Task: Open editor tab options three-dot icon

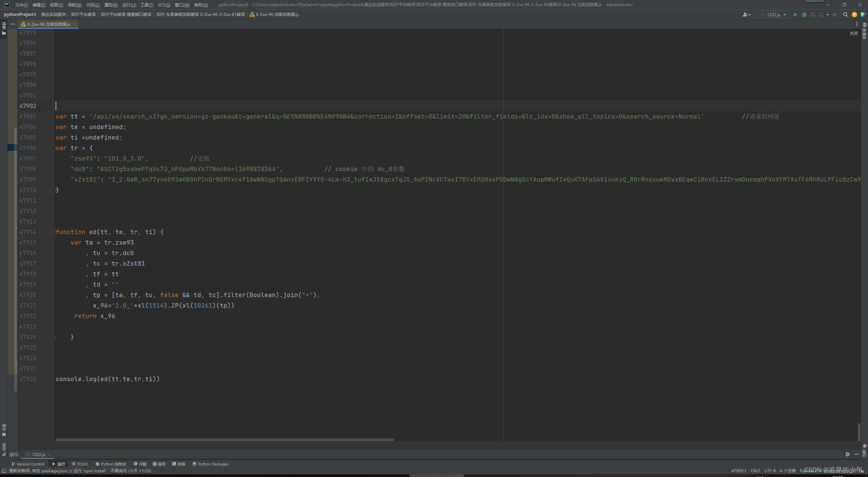Action: (857, 24)
